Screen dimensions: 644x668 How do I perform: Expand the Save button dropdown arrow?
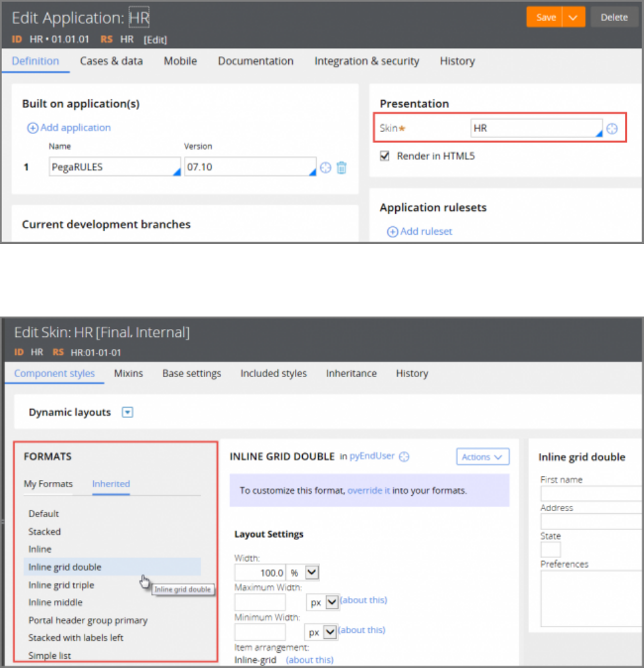pos(573,17)
